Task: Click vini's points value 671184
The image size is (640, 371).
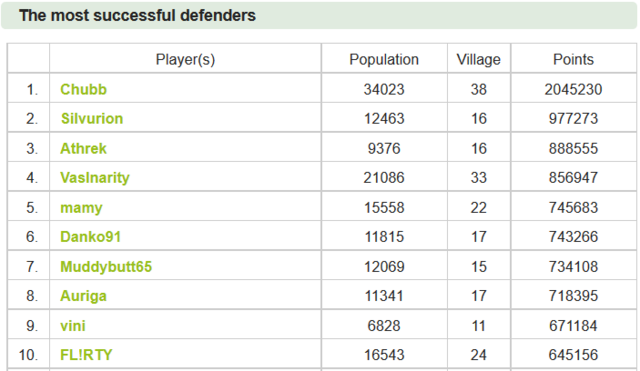Action: 573,326
